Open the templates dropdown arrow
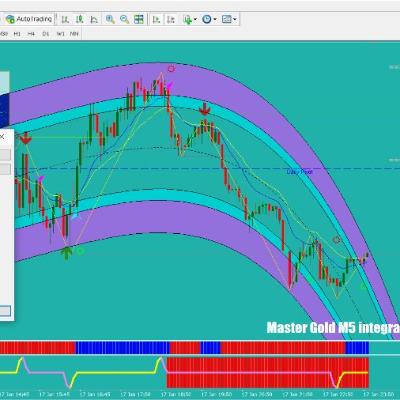Image resolution: width=400 pixels, height=400 pixels. pyautogui.click(x=235, y=20)
